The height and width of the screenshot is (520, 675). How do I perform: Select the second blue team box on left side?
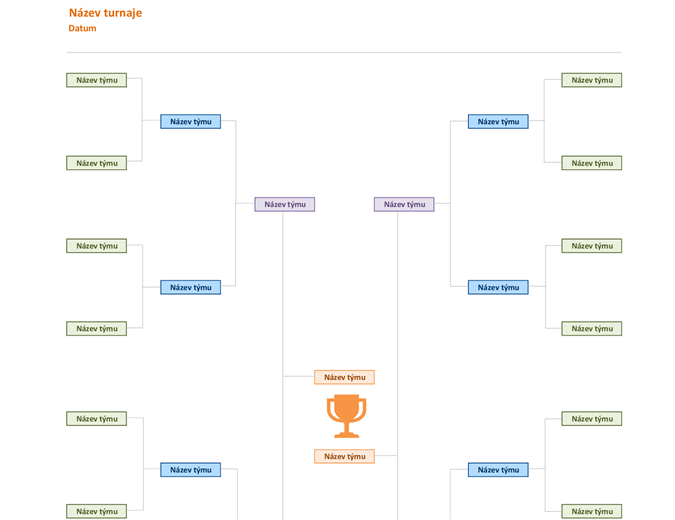[x=191, y=287]
